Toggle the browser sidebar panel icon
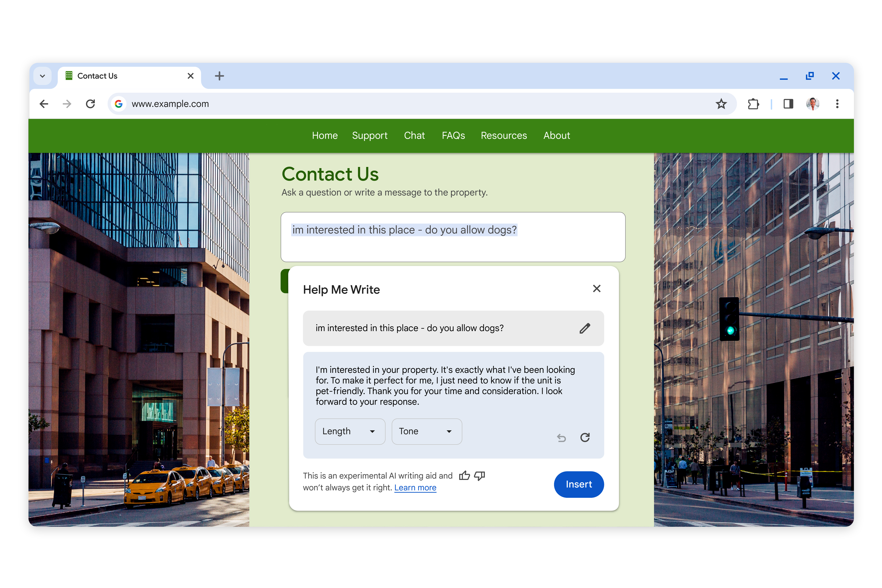The width and height of the screenshot is (882, 588). pos(788,104)
